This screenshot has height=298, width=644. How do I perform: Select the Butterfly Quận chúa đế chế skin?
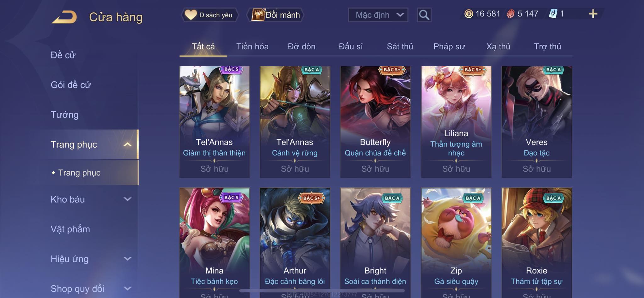[x=375, y=122]
